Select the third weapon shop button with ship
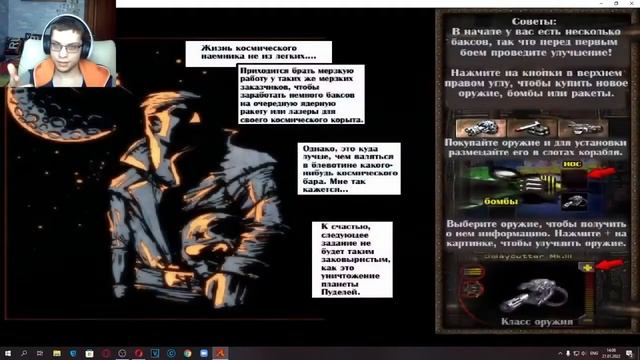Image resolution: width=640 pixels, height=360 pixels. pos(583,128)
